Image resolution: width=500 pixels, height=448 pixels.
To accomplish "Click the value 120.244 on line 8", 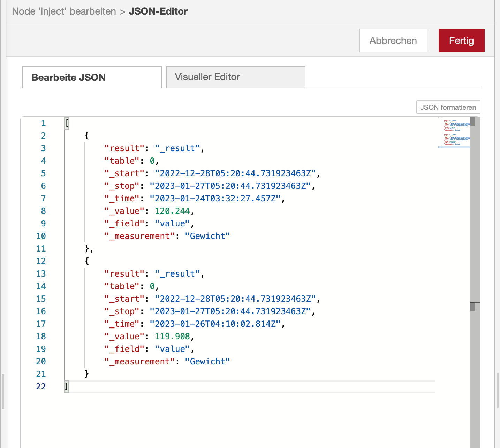I will [x=172, y=211].
